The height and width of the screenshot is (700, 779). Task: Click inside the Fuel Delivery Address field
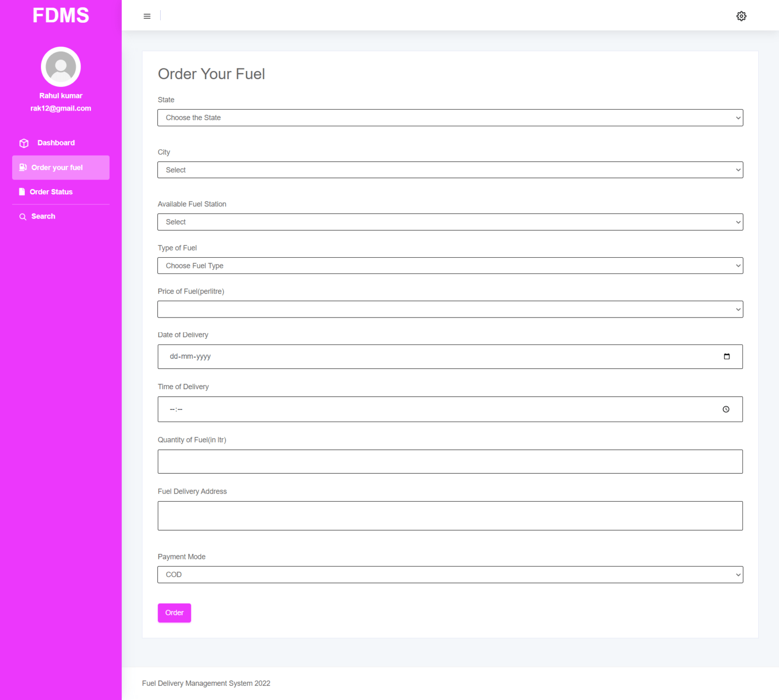pyautogui.click(x=450, y=515)
